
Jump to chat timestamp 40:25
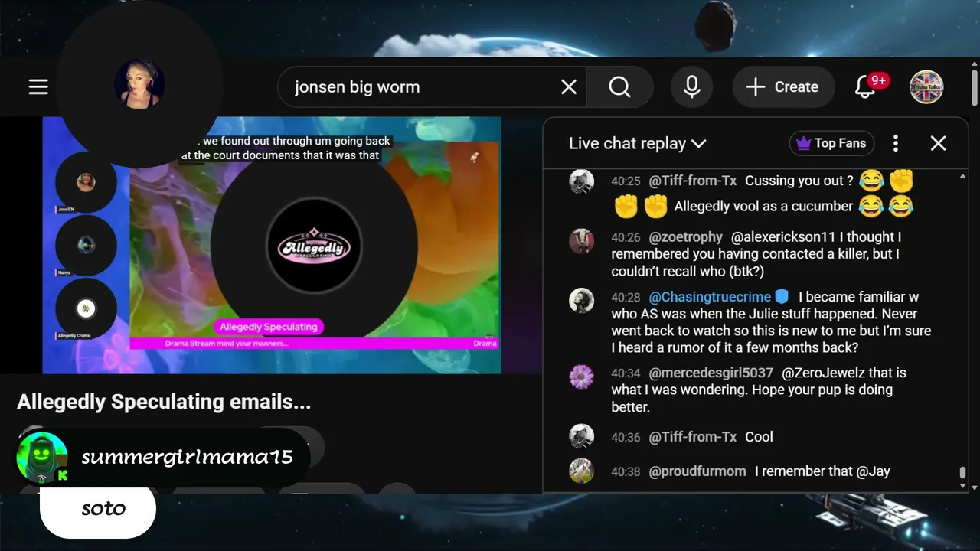pyautogui.click(x=626, y=181)
